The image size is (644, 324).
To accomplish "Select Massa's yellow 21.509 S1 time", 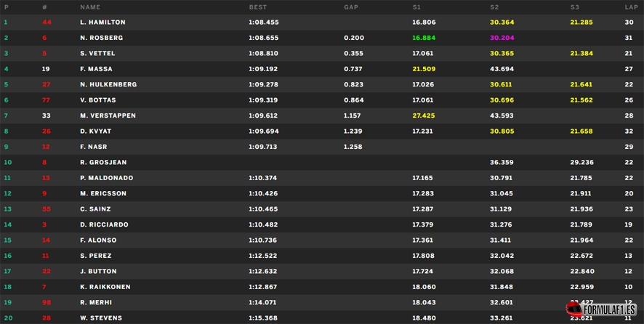I will point(424,69).
